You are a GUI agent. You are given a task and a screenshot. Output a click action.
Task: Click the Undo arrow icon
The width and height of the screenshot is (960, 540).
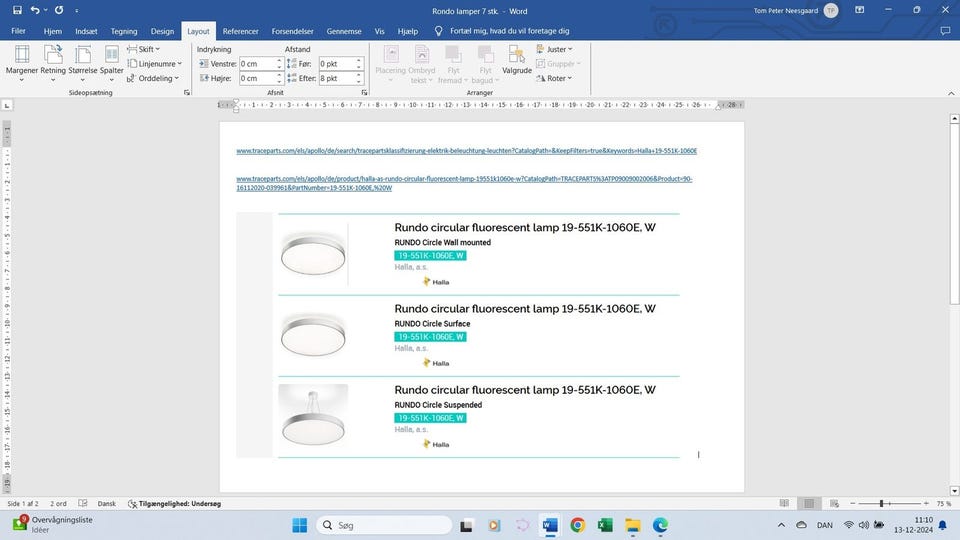click(36, 10)
